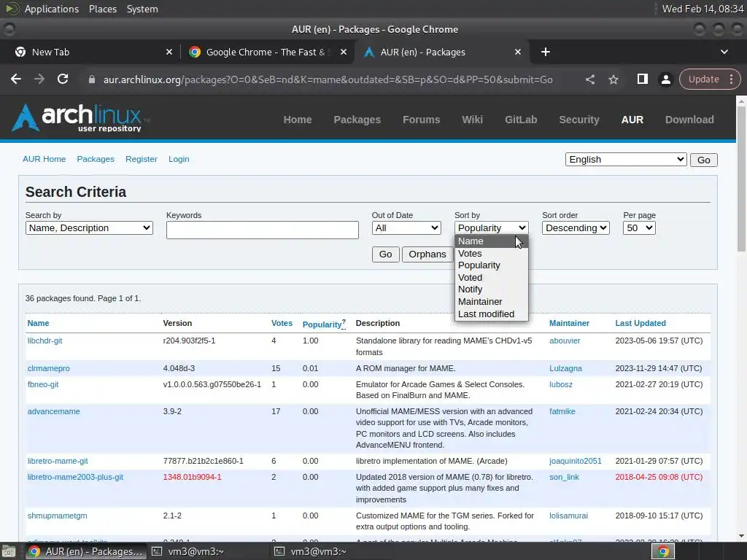
Task: Click Go next to language selector
Action: coord(704,160)
